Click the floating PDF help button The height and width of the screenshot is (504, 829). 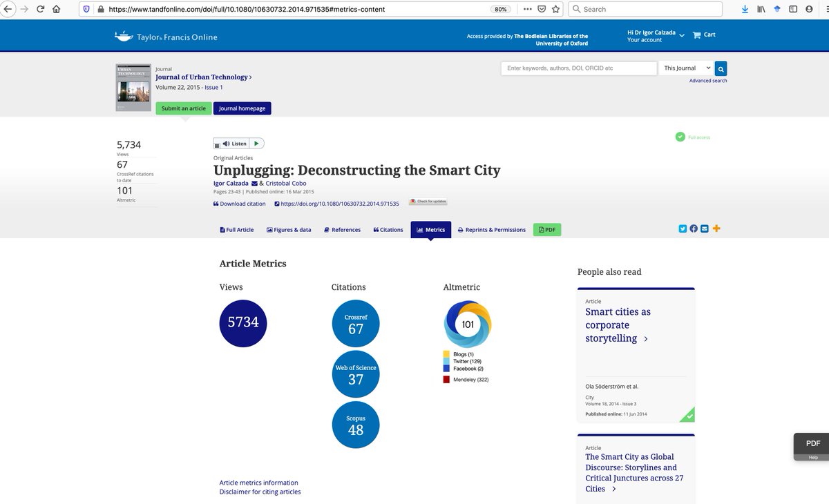click(812, 445)
